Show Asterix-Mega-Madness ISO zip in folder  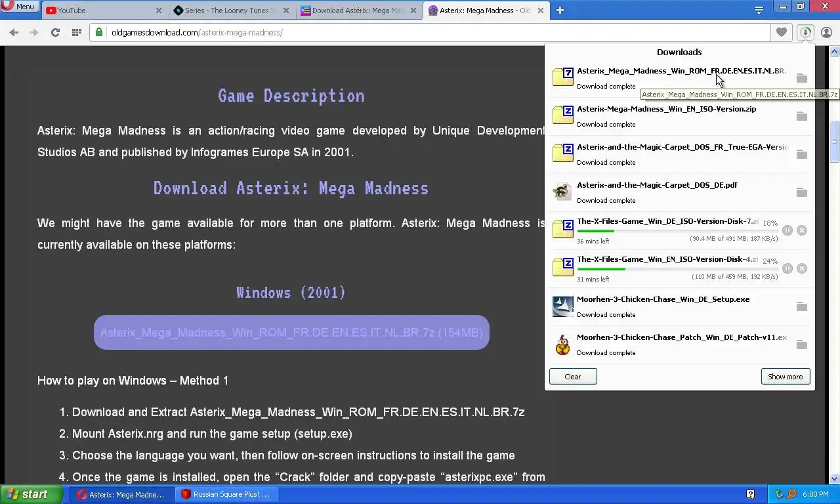tap(801, 116)
